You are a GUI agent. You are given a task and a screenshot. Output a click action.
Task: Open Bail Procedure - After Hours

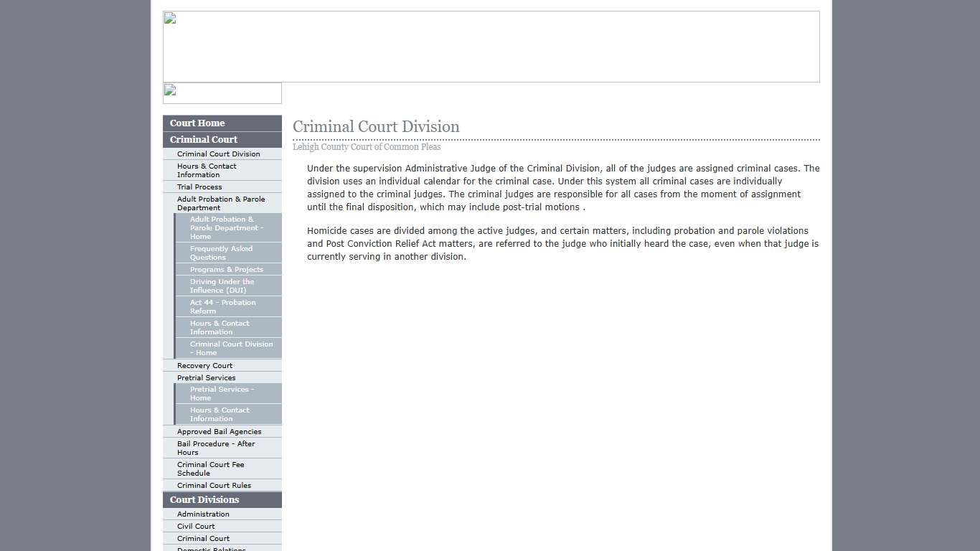coord(216,448)
